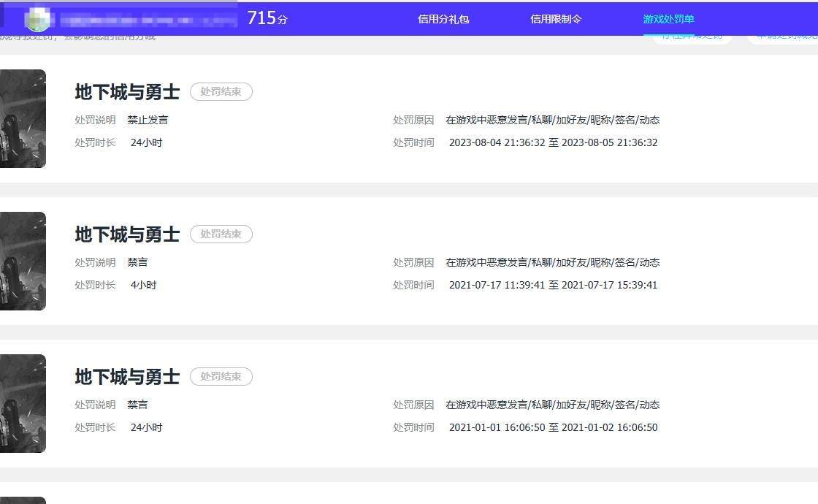Select the 24小时 duration in 2023 record

146,142
